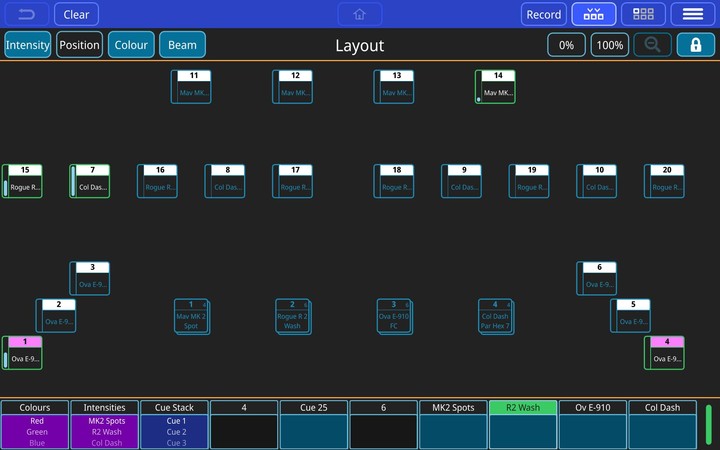Toggle the Colour attribute filter
This screenshot has height=450, width=720.
coord(131,45)
